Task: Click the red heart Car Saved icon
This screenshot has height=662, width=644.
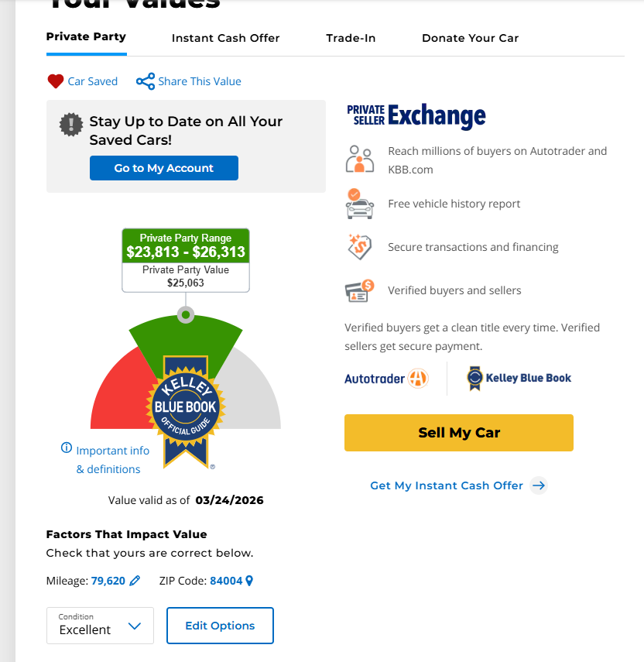Action: click(55, 81)
